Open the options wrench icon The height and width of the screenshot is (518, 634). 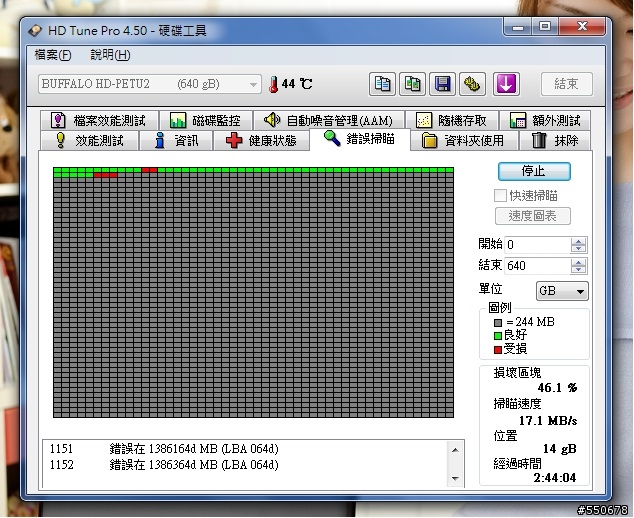(472, 84)
